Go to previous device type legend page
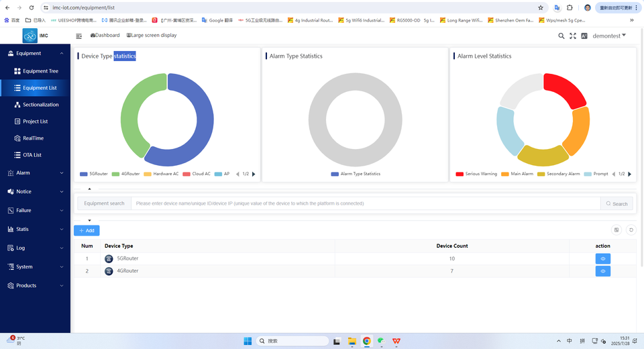The height and width of the screenshot is (349, 644). (x=237, y=174)
